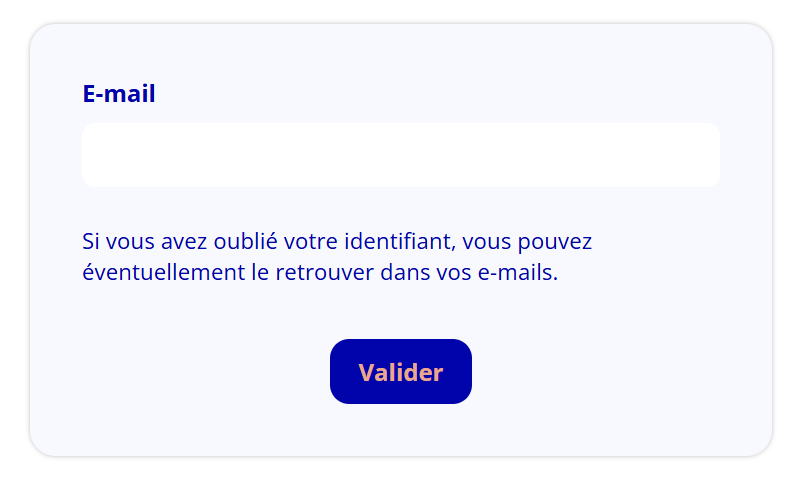
Task: Hit the button labeled Valider
Action: click(400, 372)
